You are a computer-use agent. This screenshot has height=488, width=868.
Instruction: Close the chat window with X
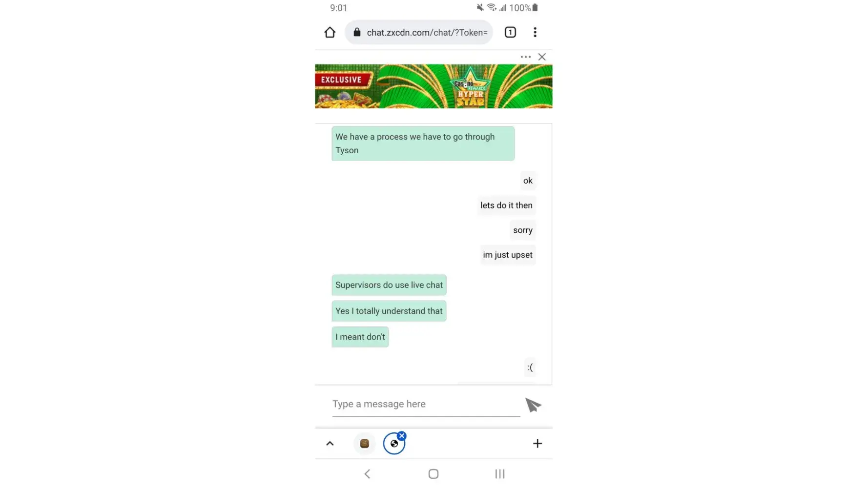(542, 57)
